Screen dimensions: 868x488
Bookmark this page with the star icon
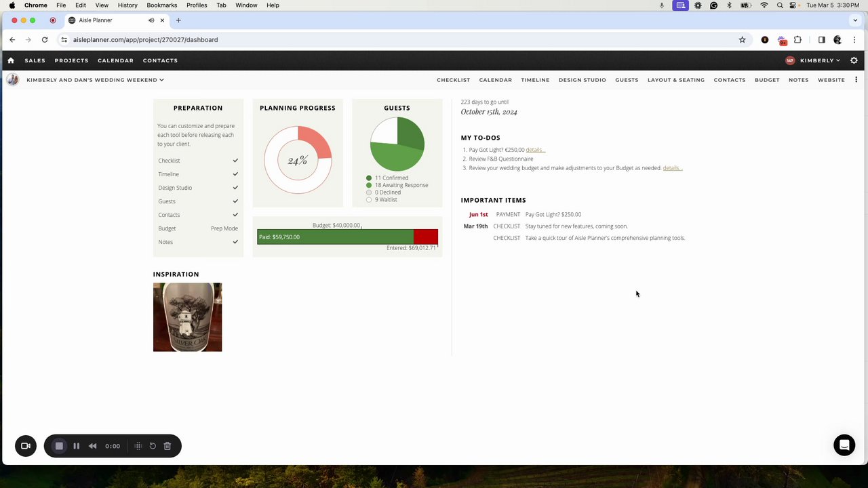coord(742,40)
